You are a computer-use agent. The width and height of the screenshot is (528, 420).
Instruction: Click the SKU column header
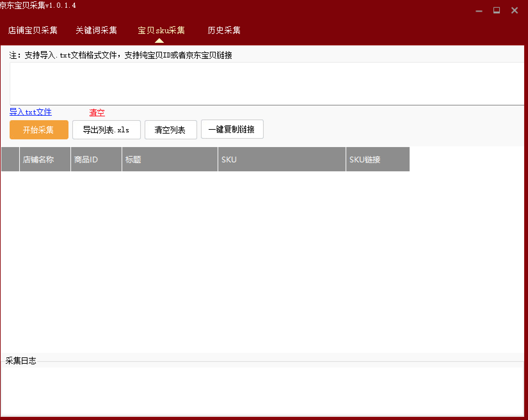[x=282, y=159]
